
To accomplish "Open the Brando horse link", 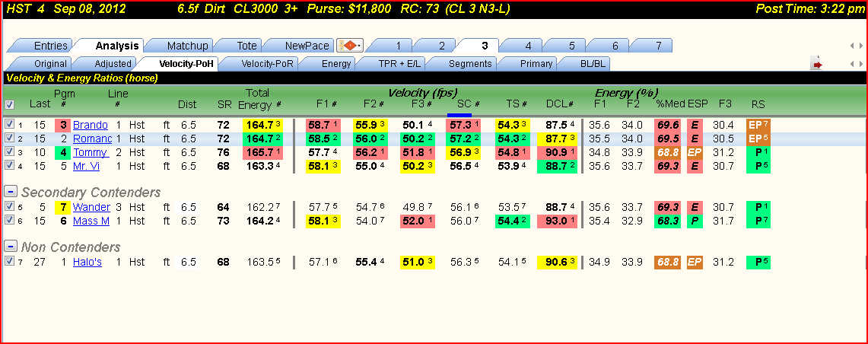I will coord(91,125).
